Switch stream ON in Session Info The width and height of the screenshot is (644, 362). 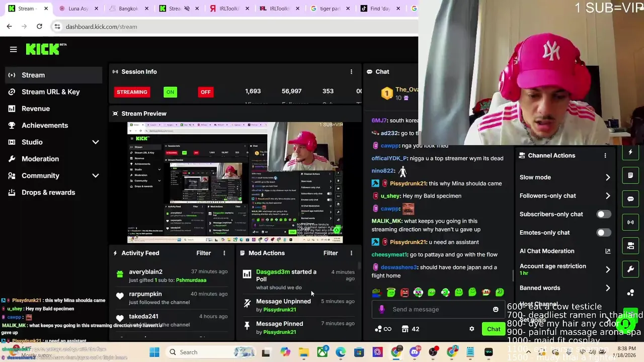coord(170,92)
